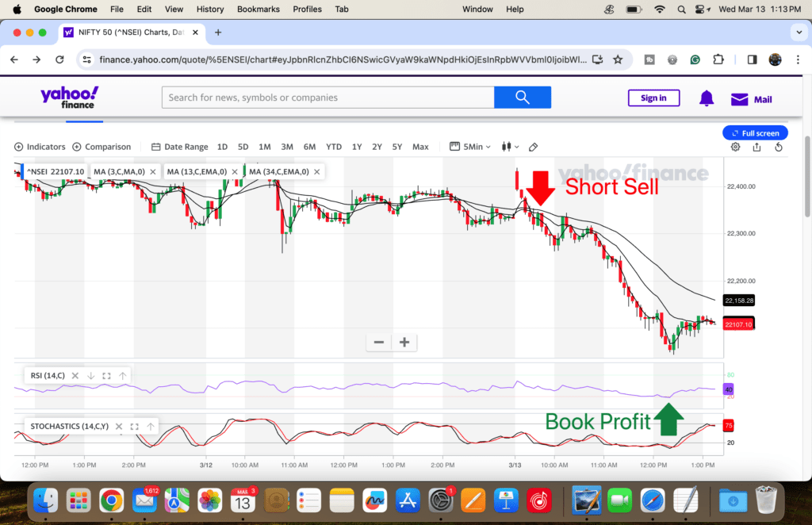
Task: Toggle the Chrome side panel
Action: click(752, 59)
